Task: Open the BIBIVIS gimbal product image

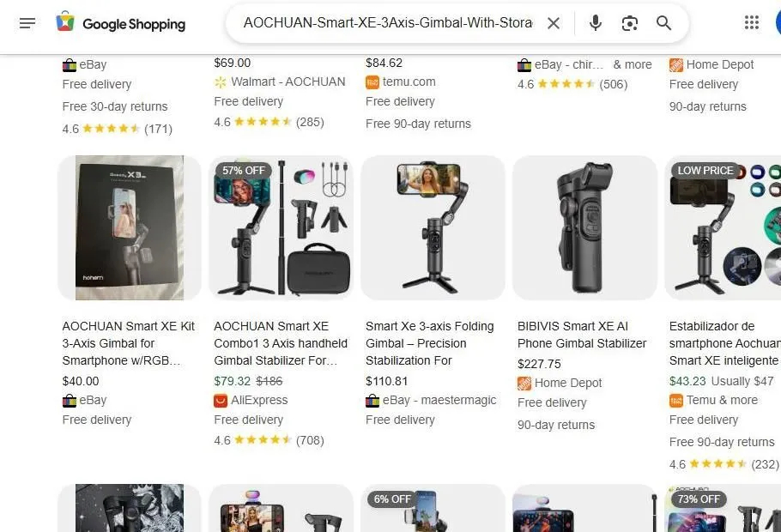Action: (x=584, y=227)
